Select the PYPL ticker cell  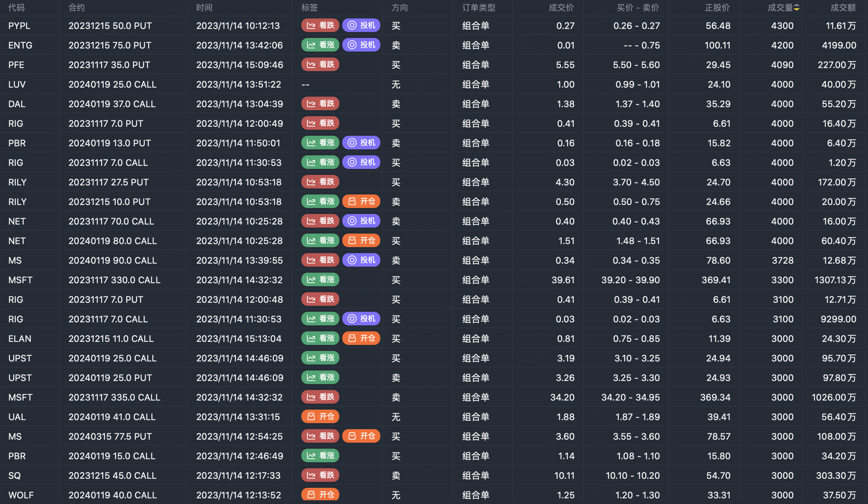[x=20, y=26]
